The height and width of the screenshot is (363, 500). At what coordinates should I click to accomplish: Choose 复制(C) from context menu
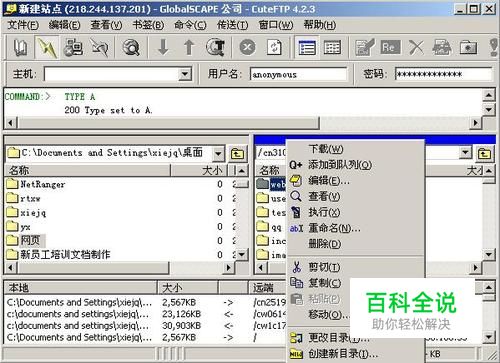pyautogui.click(x=319, y=283)
